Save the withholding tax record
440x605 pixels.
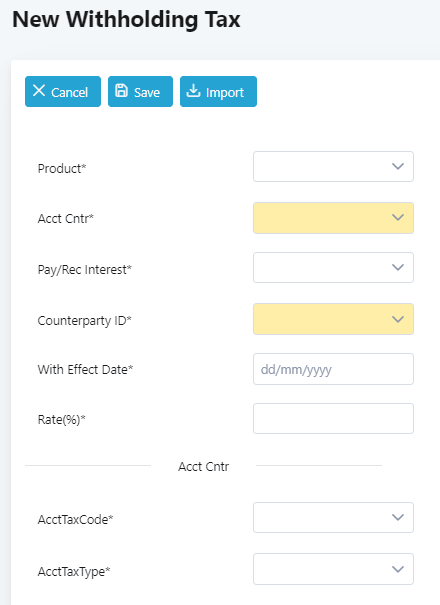[140, 91]
